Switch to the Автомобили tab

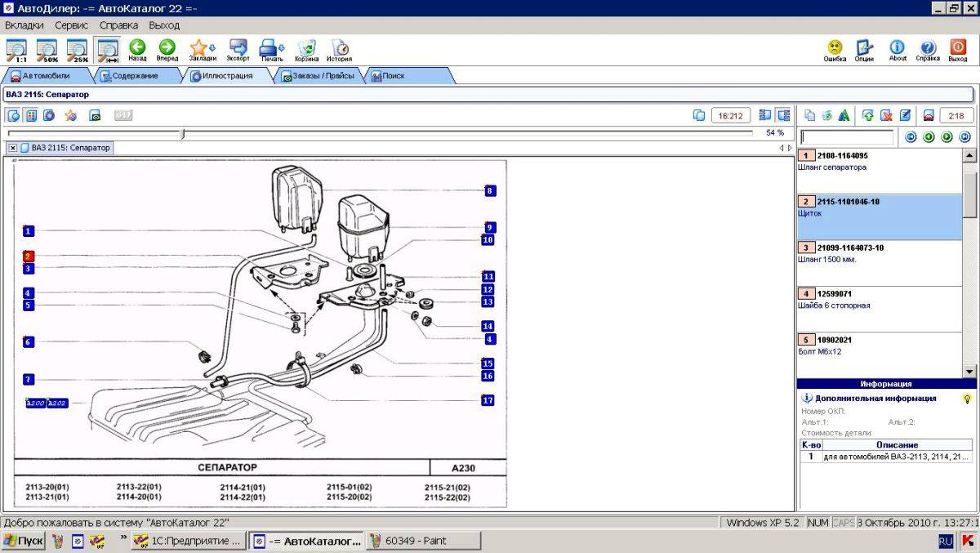coord(47,76)
